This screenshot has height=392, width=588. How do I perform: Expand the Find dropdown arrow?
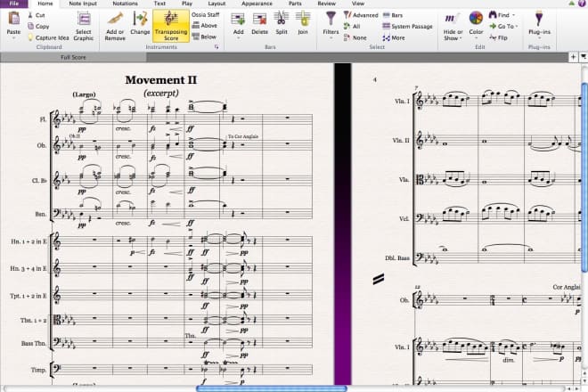click(x=513, y=15)
